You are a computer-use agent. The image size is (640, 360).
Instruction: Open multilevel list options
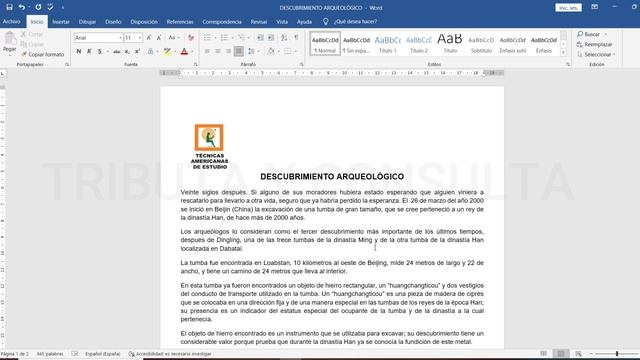tap(243, 38)
